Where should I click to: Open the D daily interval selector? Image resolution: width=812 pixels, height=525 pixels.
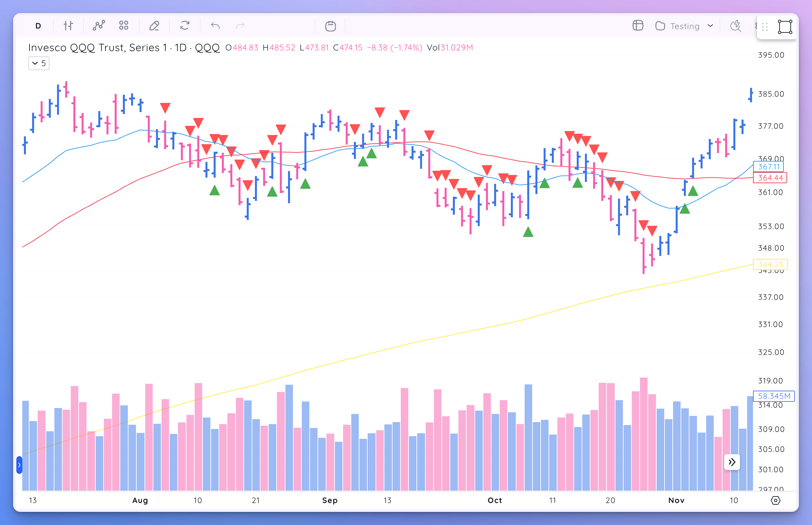38,26
